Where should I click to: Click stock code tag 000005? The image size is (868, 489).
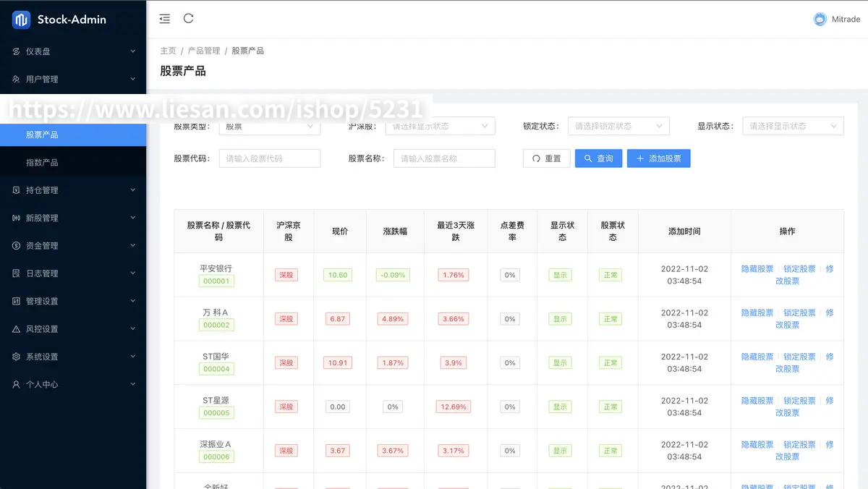pos(216,413)
